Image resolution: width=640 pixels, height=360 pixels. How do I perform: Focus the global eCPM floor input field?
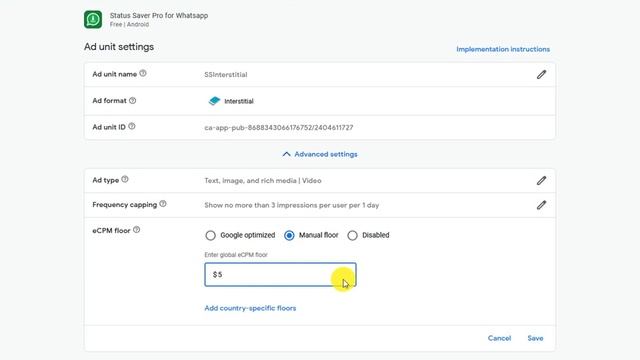click(280, 274)
